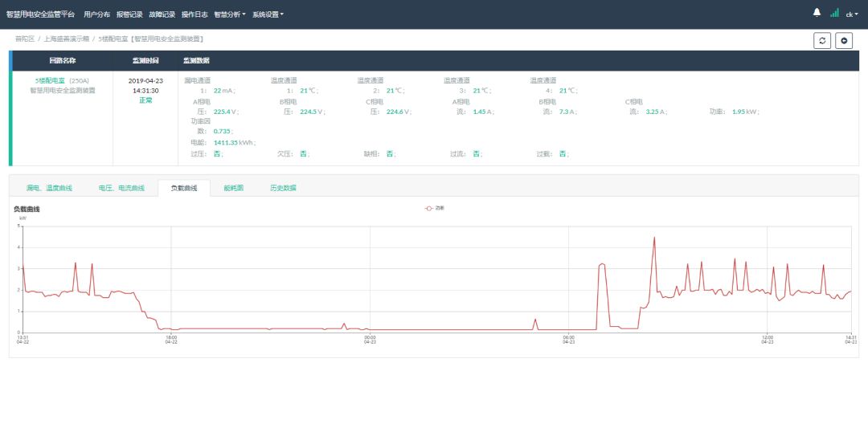The width and height of the screenshot is (868, 428).
Task: Go to 故障记录 menu item
Action: (162, 14)
